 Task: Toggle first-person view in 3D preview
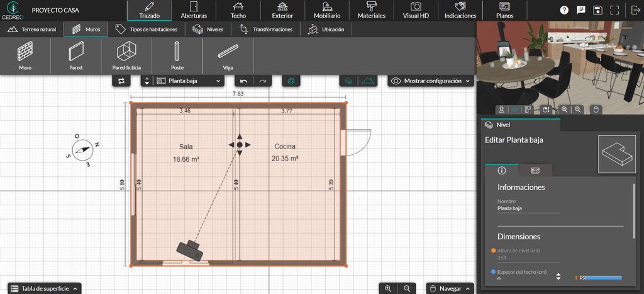pos(501,110)
